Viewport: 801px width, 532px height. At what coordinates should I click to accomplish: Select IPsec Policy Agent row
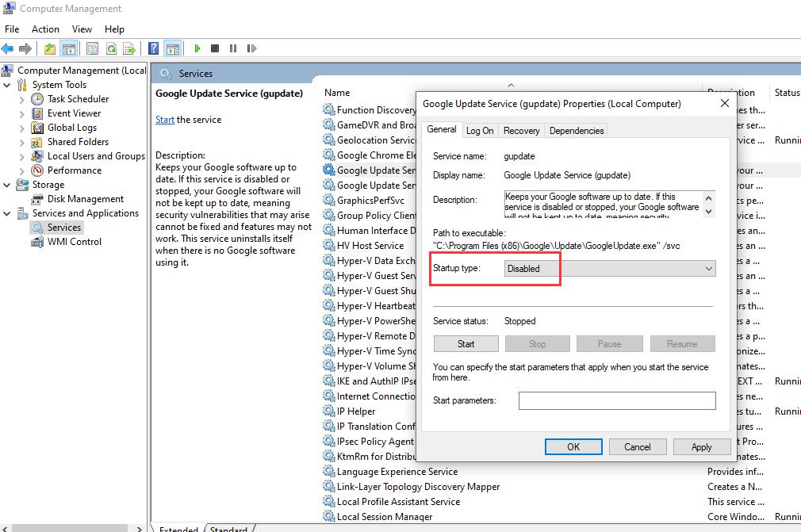pos(375,441)
